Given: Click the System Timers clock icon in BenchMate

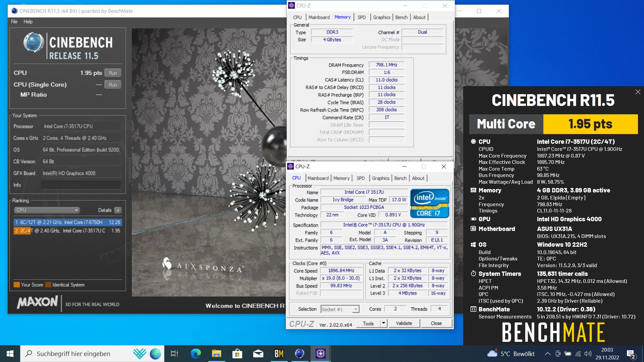Looking at the screenshot, I should click(x=473, y=274).
